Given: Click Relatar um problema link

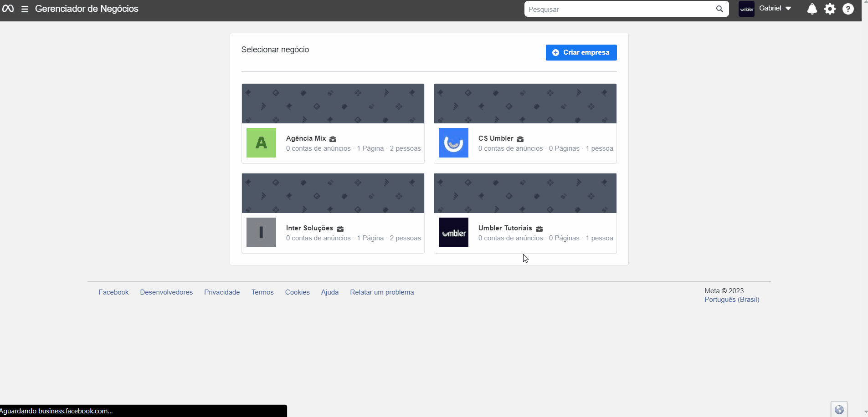Looking at the screenshot, I should coord(382,292).
